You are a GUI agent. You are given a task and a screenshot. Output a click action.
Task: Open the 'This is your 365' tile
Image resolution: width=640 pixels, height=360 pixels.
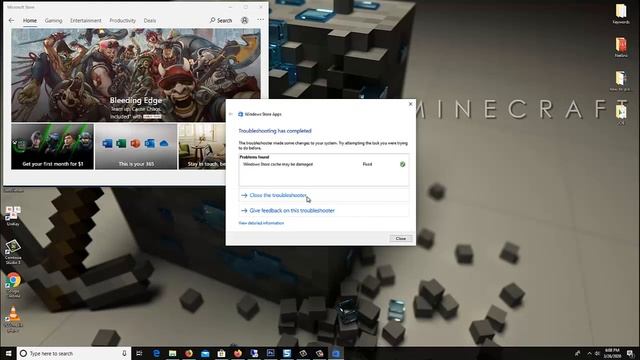pos(136,147)
